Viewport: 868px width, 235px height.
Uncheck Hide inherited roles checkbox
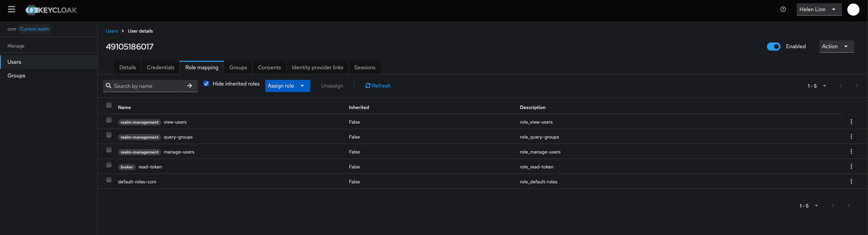pyautogui.click(x=206, y=84)
